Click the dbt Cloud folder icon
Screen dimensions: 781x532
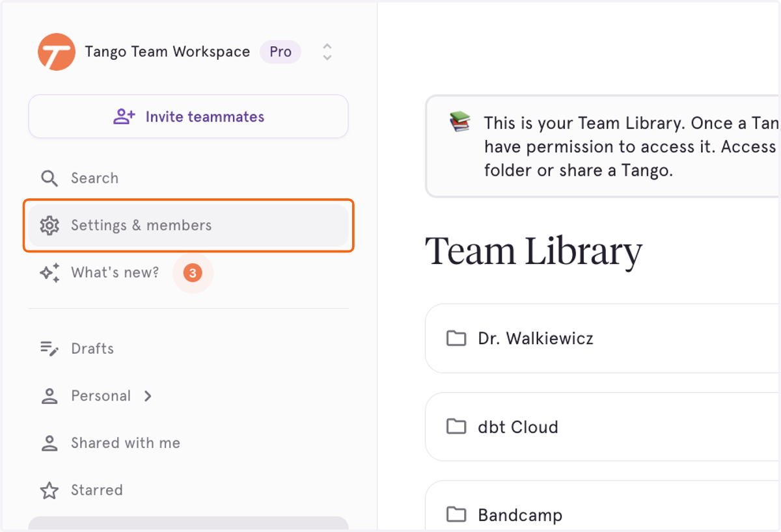point(456,427)
